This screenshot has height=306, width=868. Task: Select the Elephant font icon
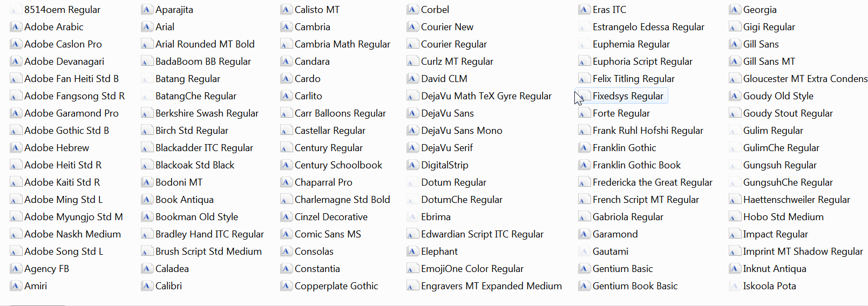(412, 251)
